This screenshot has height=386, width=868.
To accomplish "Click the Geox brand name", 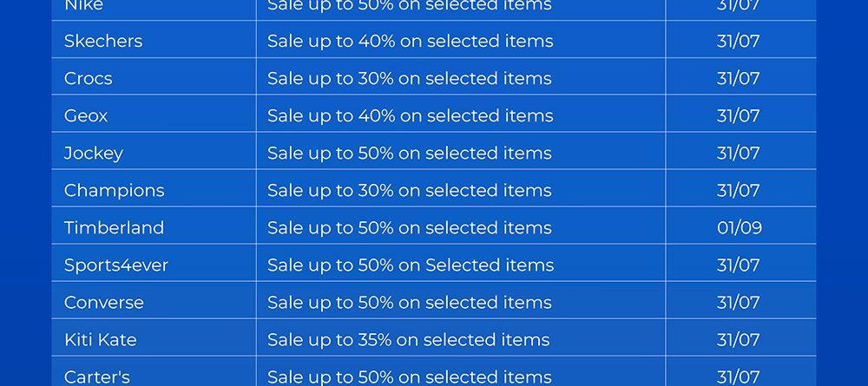I will [86, 115].
